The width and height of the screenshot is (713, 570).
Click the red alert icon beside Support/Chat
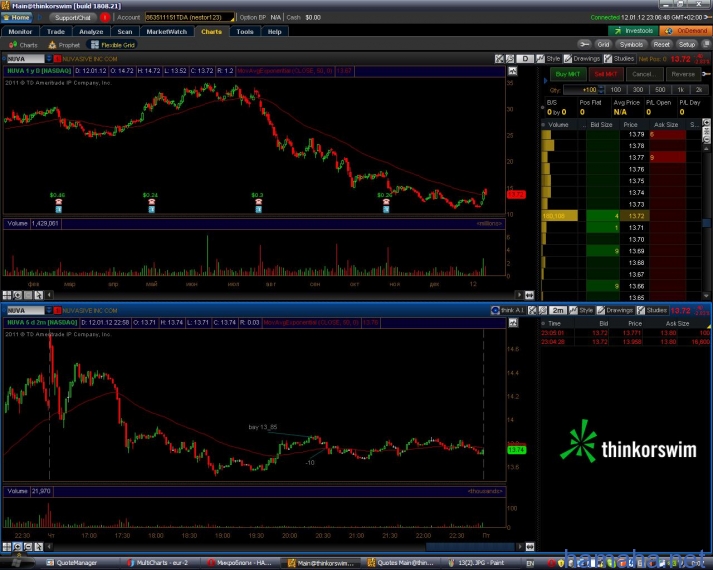pyautogui.click(x=105, y=17)
